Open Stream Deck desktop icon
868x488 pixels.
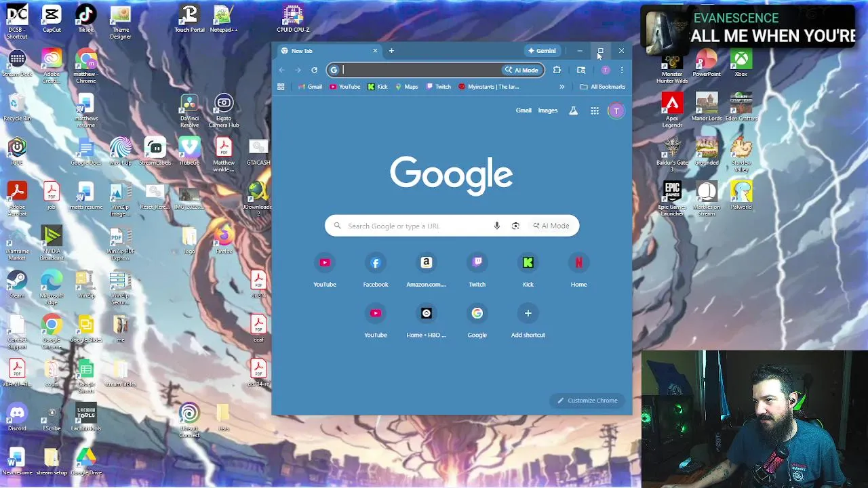click(17, 63)
